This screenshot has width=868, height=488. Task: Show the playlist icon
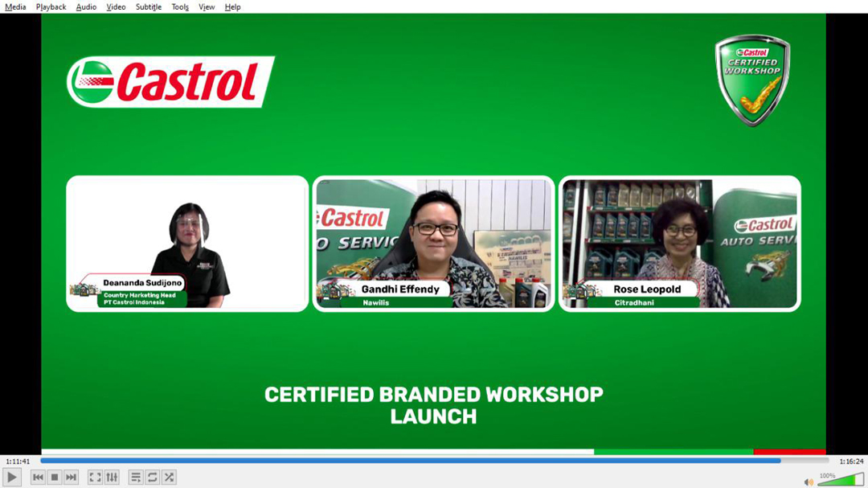pos(137,477)
